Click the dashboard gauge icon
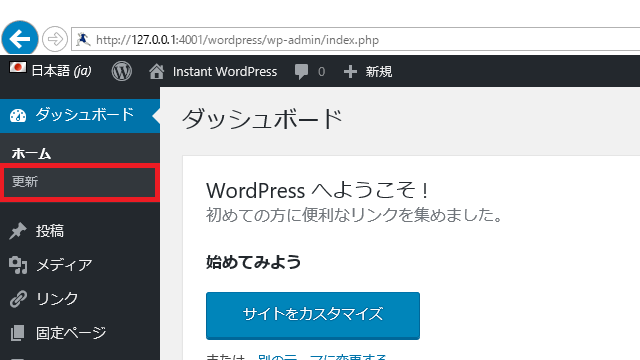This screenshot has height=360, width=640. (18, 116)
